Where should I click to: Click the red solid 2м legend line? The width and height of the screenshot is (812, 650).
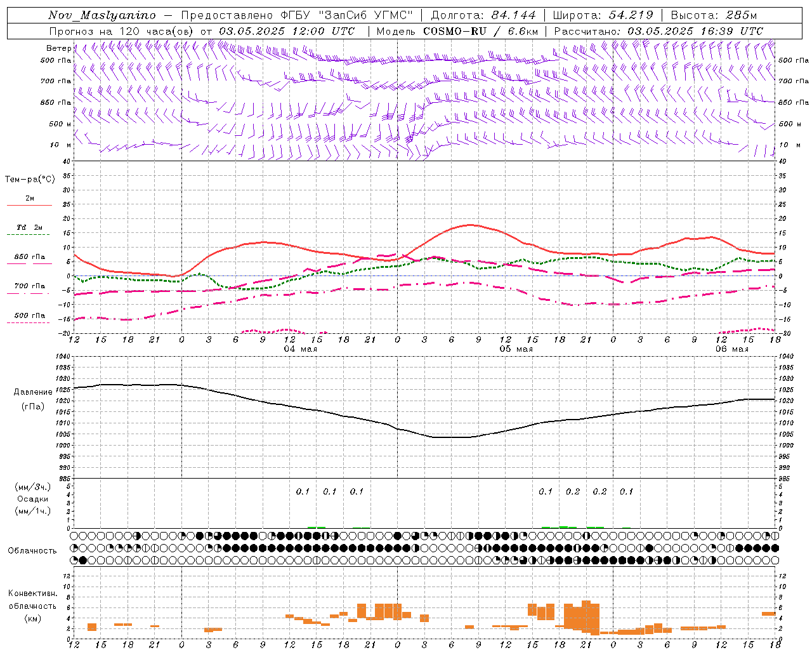click(x=29, y=206)
